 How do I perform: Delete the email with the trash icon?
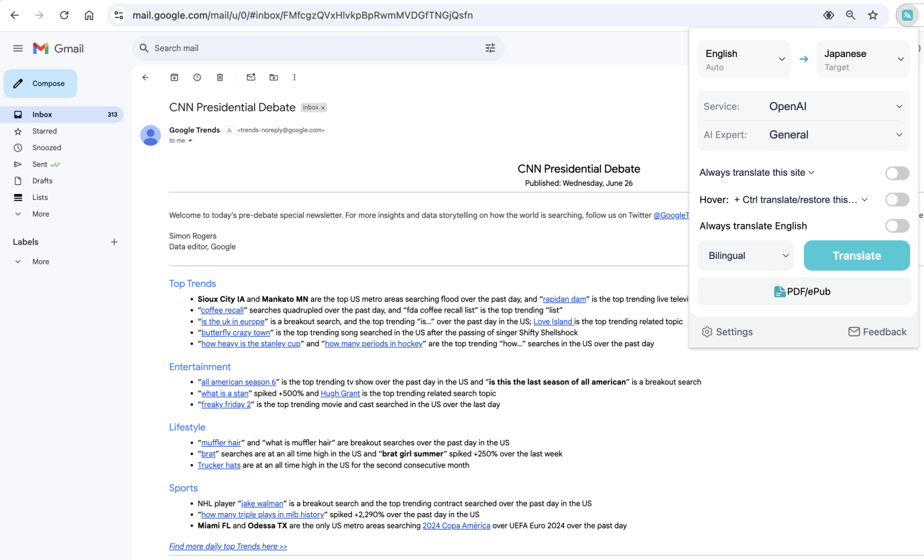pyautogui.click(x=220, y=77)
